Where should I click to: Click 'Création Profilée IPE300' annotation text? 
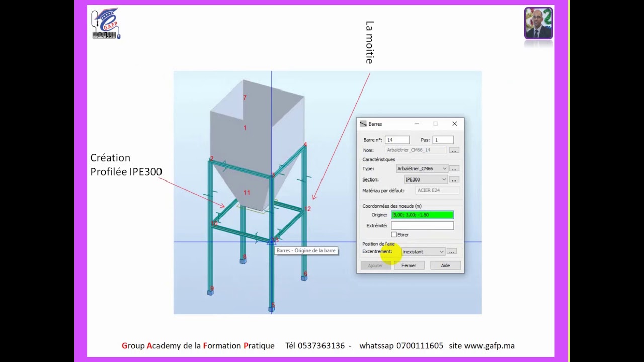tap(126, 165)
